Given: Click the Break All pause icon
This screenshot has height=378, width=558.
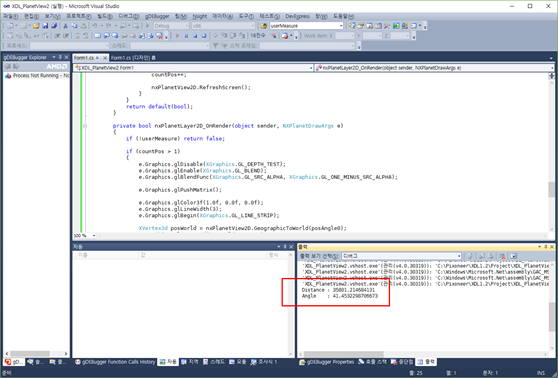Looking at the screenshot, I should point(186,36).
